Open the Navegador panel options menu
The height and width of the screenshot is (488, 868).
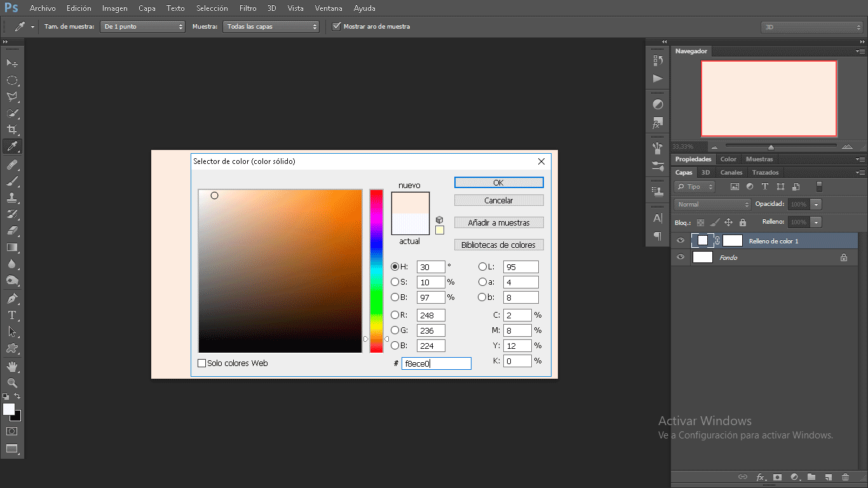click(x=860, y=51)
